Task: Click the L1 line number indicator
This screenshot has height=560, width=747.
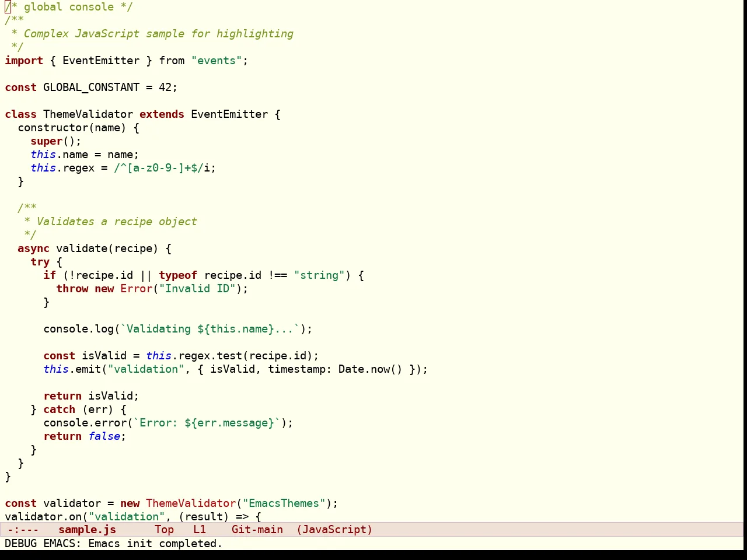Action: 200,530
